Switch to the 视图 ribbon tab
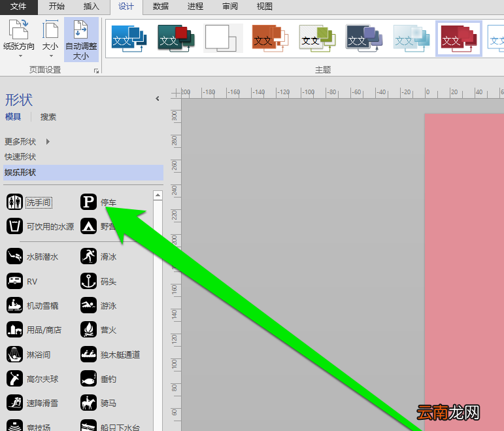504x431 pixels. (265, 7)
